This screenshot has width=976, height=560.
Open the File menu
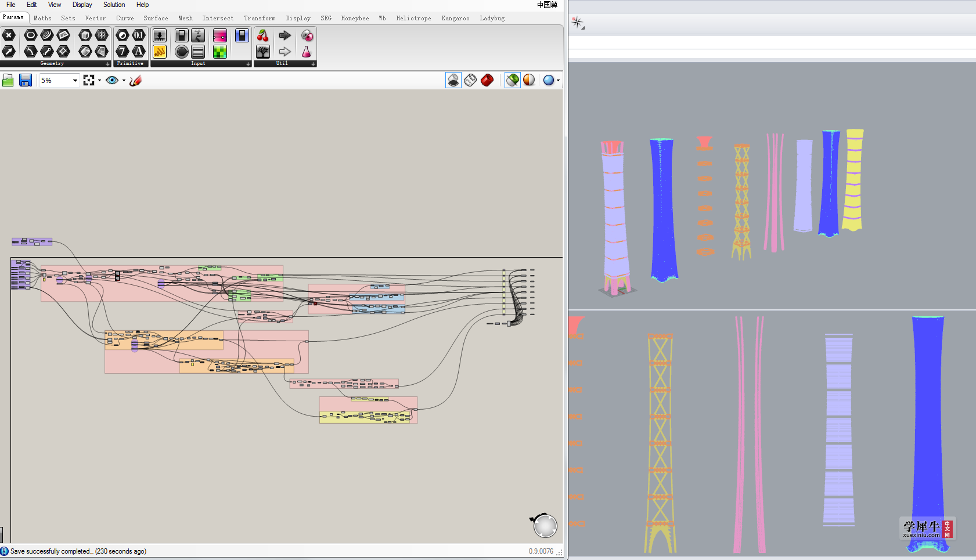(x=11, y=5)
